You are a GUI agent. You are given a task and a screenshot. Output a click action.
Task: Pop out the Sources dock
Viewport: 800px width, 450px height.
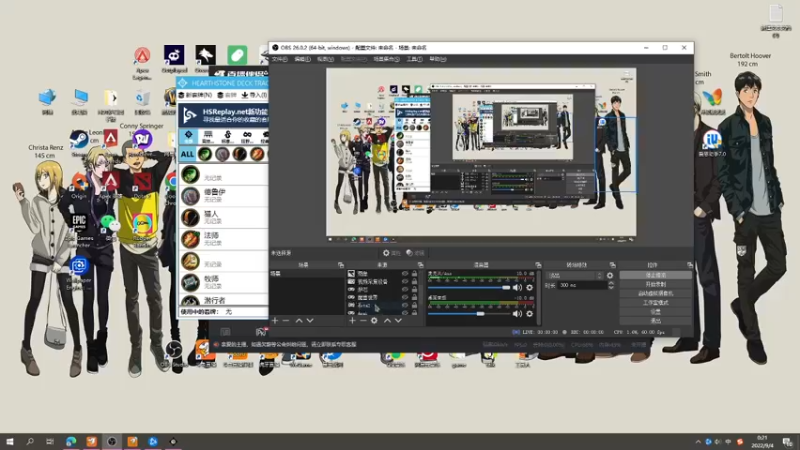(420, 265)
